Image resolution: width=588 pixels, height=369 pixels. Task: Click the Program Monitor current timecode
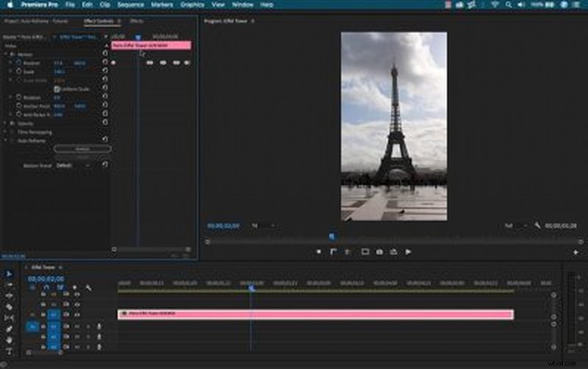[x=223, y=226]
